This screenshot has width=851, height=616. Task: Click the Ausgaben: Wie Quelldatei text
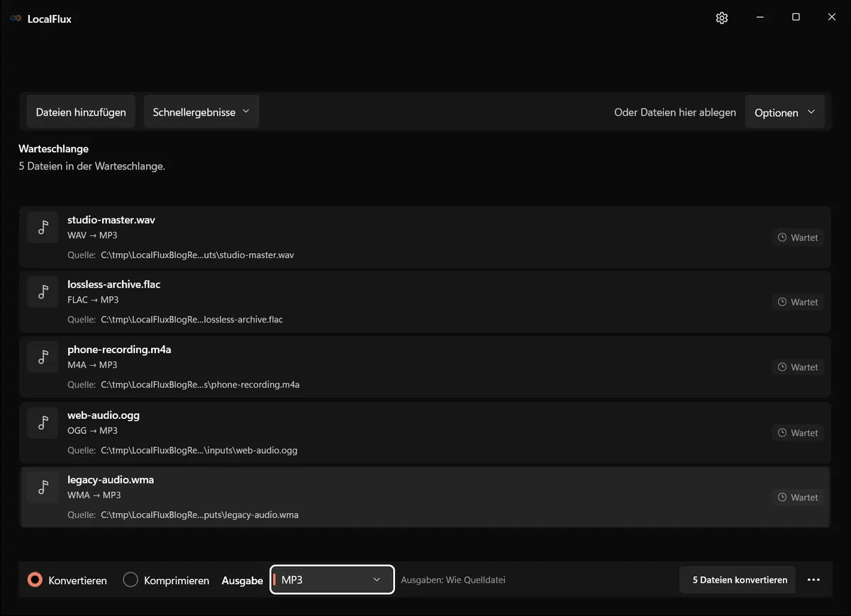pyautogui.click(x=453, y=580)
